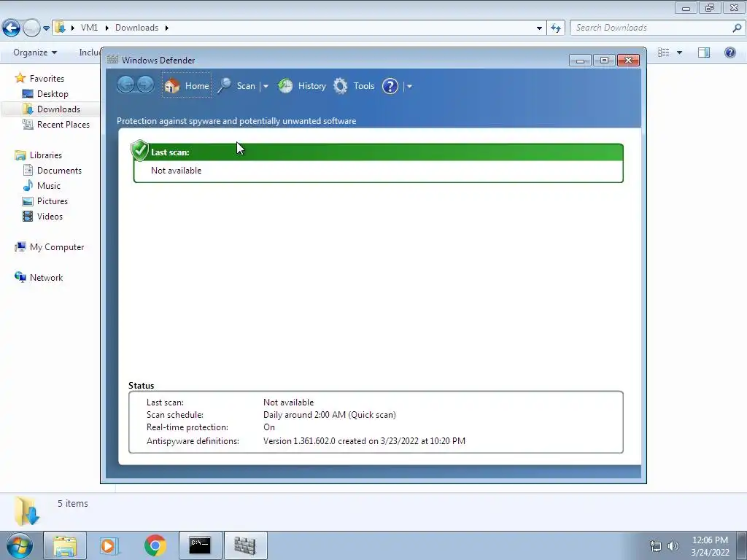
Task: Close the Windows Defender window
Action: pos(628,60)
